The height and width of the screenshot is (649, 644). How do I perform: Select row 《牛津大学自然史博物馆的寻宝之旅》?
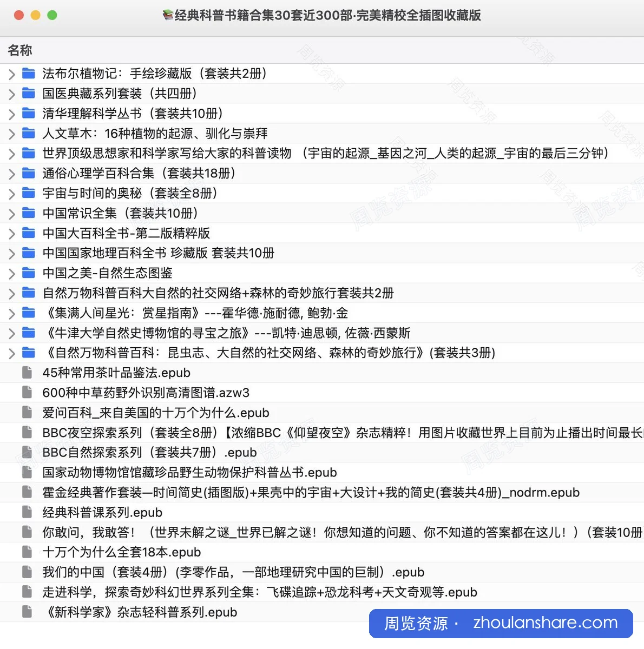pyautogui.click(x=322, y=333)
